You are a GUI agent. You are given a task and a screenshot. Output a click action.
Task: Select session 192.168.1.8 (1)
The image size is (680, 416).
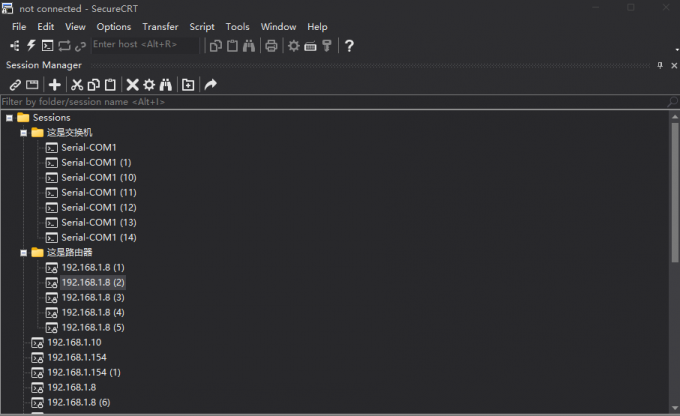tap(93, 267)
